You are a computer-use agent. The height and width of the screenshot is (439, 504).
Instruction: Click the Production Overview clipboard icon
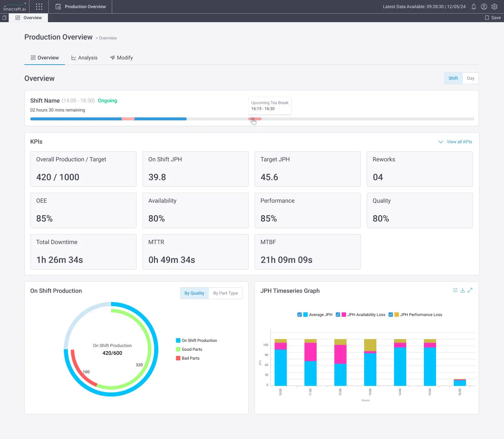[x=58, y=7]
